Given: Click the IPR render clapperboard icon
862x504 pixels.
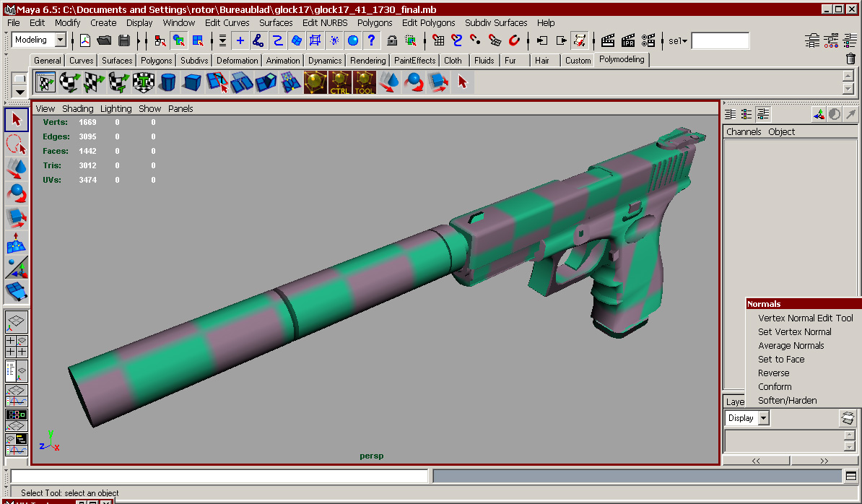Looking at the screenshot, I should tap(628, 40).
